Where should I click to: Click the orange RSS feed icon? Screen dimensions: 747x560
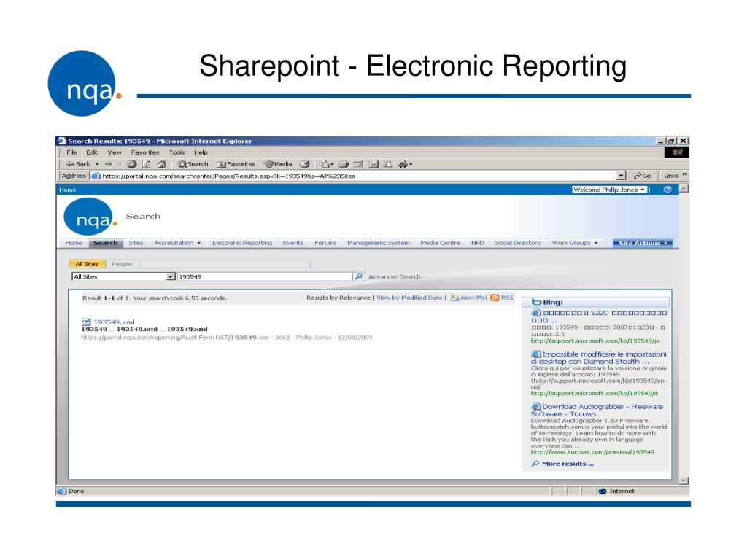pos(495,297)
